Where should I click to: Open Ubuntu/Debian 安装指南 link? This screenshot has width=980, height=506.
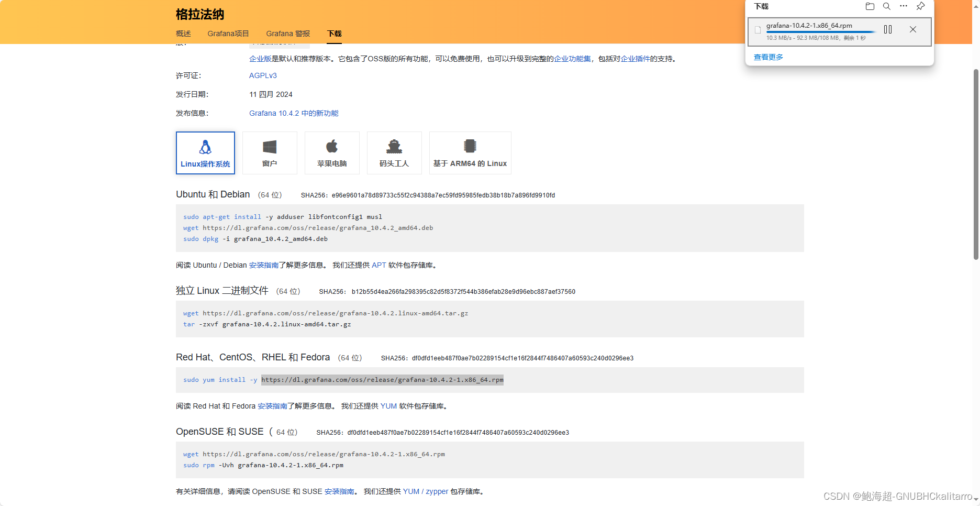(x=264, y=265)
